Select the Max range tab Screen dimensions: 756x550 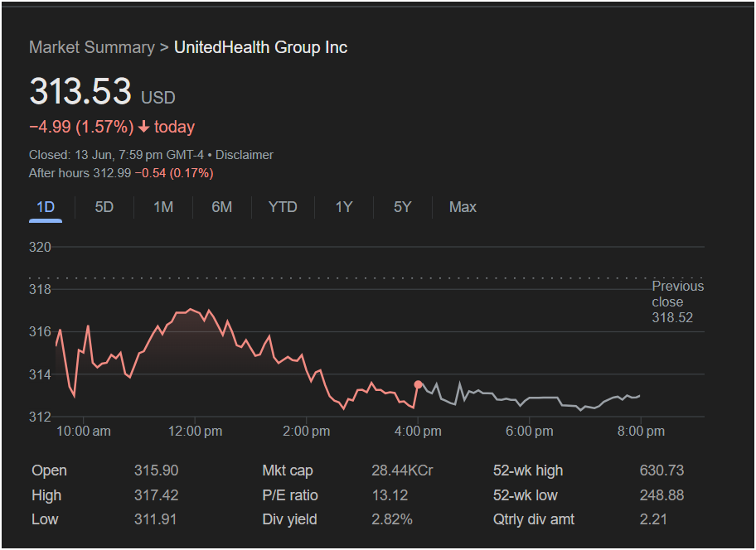[463, 207]
